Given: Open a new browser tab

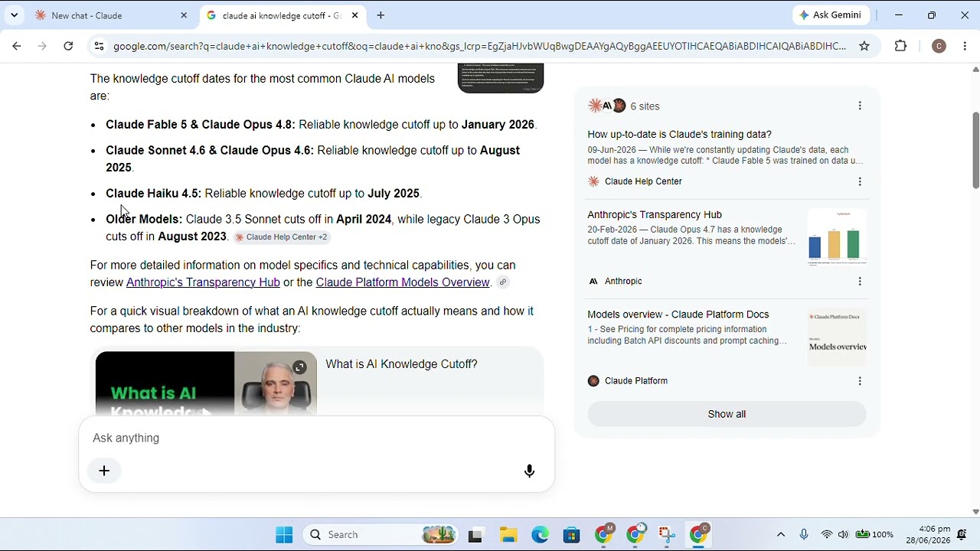Looking at the screenshot, I should point(381,15).
